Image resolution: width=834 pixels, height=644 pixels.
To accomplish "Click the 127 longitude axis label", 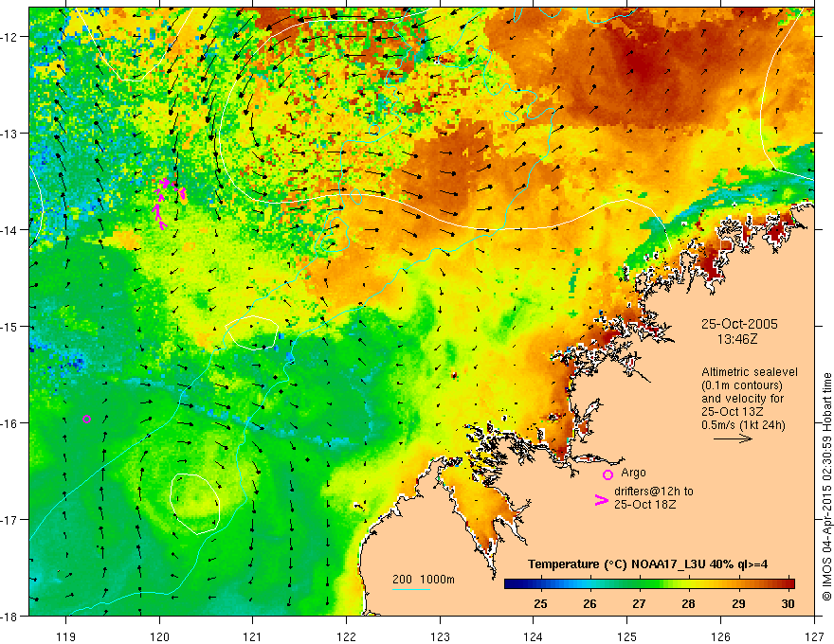I will point(814,636).
